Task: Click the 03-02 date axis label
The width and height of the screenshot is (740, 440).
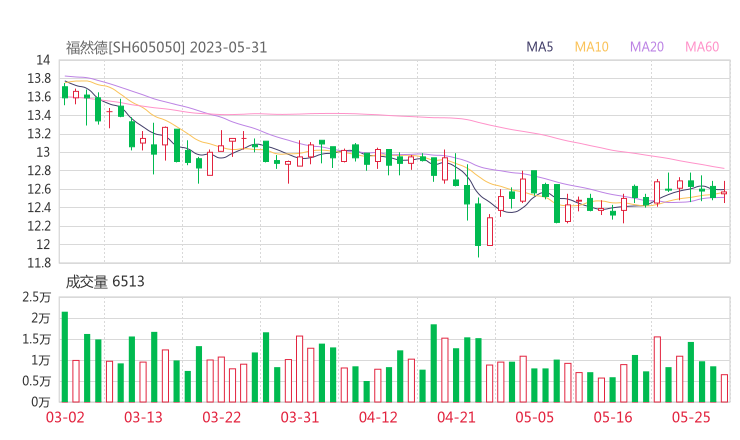Action: pos(65,417)
